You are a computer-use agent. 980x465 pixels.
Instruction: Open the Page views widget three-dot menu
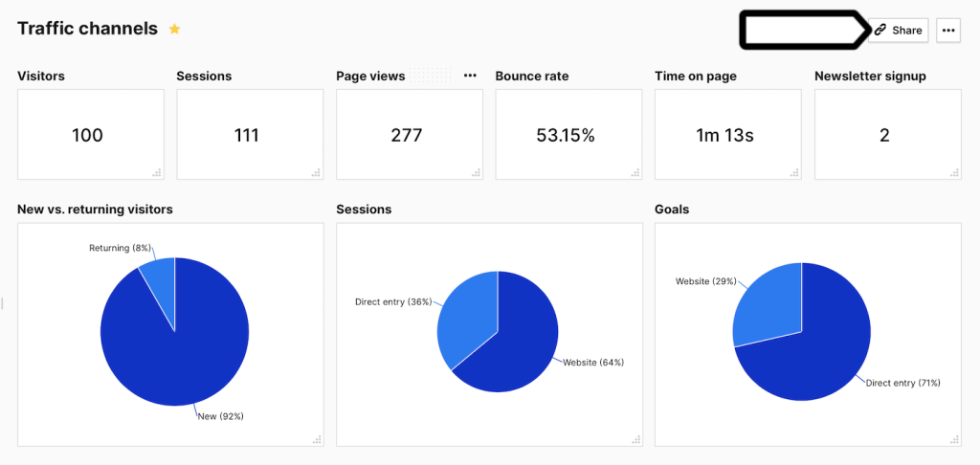pos(470,76)
